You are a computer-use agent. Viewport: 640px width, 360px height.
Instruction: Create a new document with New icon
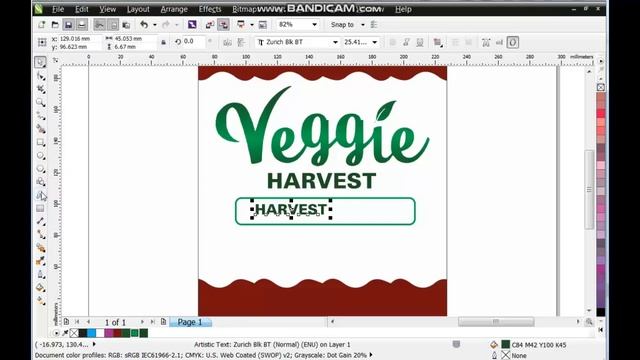click(42, 25)
